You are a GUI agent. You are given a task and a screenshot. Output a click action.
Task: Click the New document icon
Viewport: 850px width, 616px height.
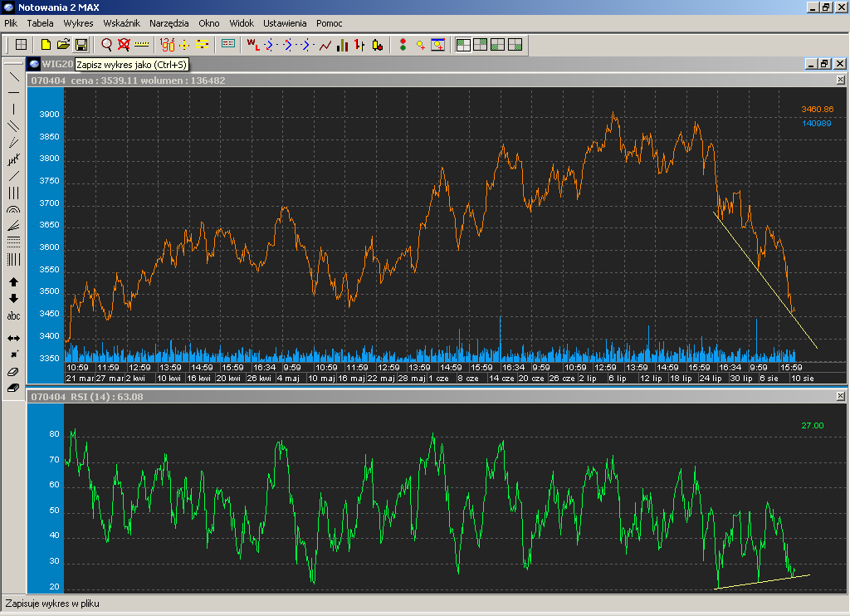click(x=46, y=45)
